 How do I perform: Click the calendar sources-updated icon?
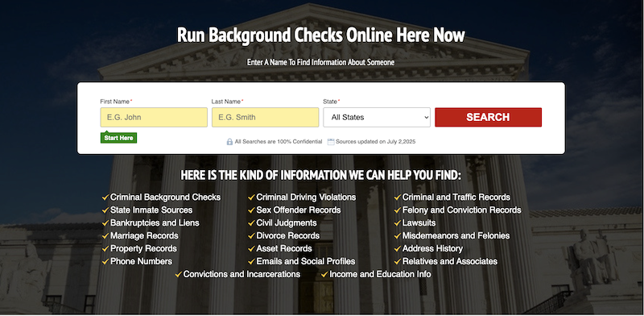(x=331, y=142)
